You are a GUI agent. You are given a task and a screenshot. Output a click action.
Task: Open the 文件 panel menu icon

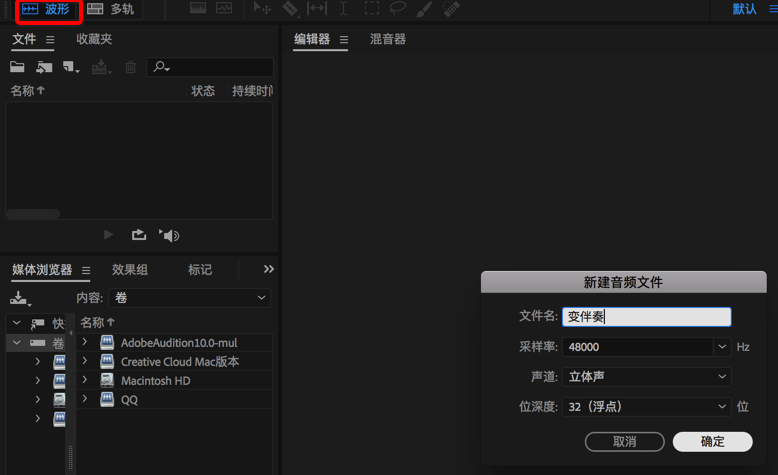click(50, 40)
